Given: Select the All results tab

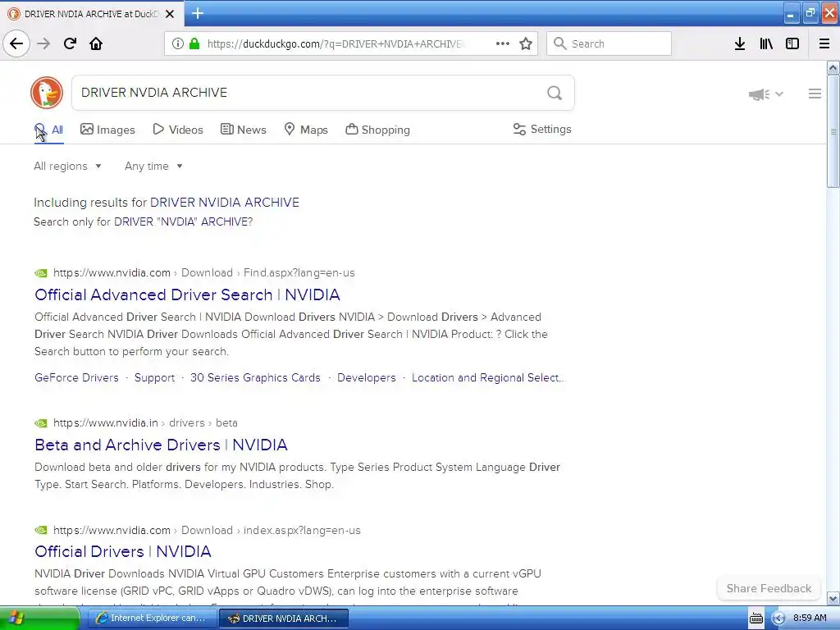Looking at the screenshot, I should pyautogui.click(x=48, y=130).
